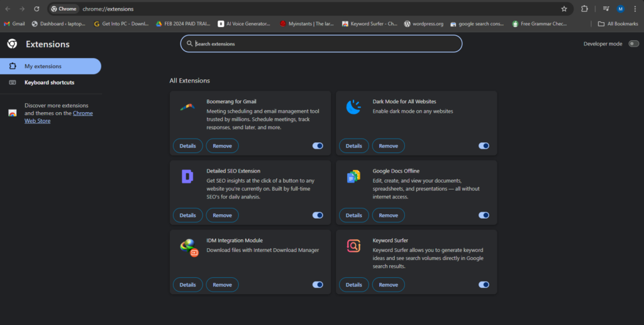The width and height of the screenshot is (644, 325).
Task: Open Free Grammar Chec bookmark
Action: [x=540, y=24]
